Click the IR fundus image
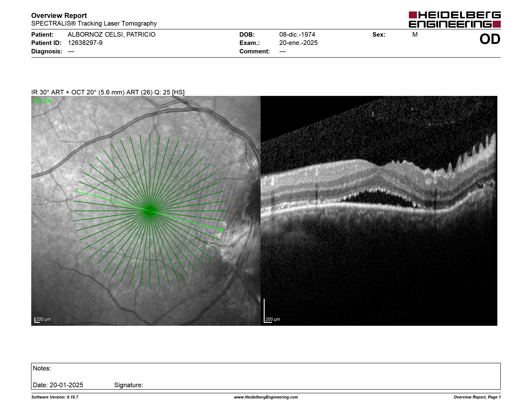This screenshot has height=411, width=532. 146,211
